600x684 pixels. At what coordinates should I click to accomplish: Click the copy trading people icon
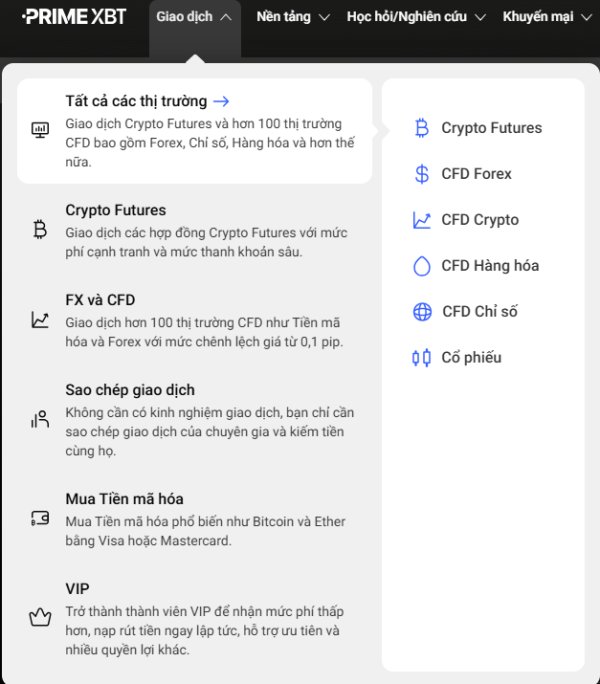(40, 419)
